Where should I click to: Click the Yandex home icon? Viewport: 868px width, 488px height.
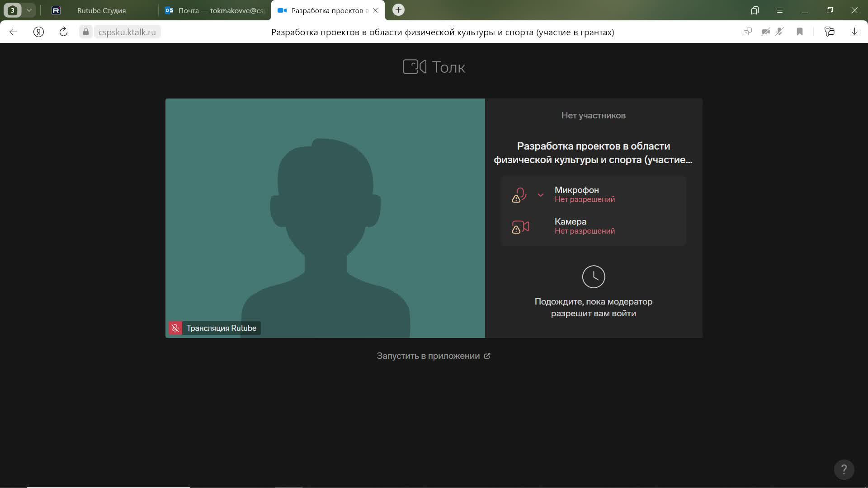(38, 32)
